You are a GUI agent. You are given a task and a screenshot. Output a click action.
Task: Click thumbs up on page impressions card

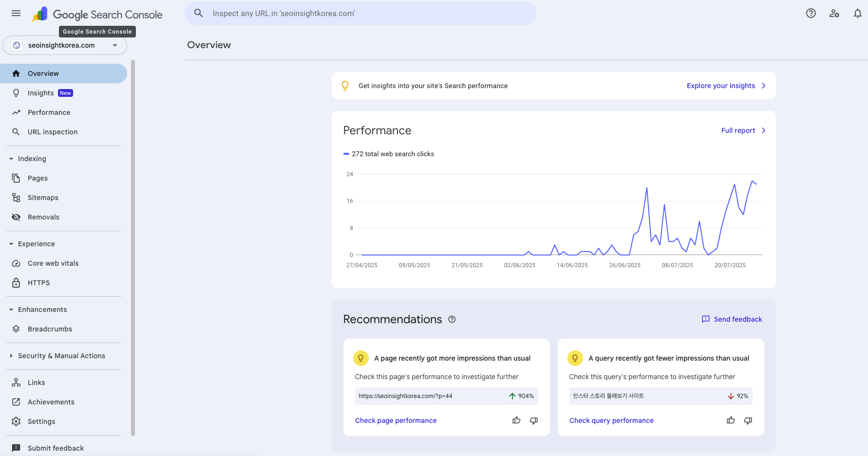[516, 420]
